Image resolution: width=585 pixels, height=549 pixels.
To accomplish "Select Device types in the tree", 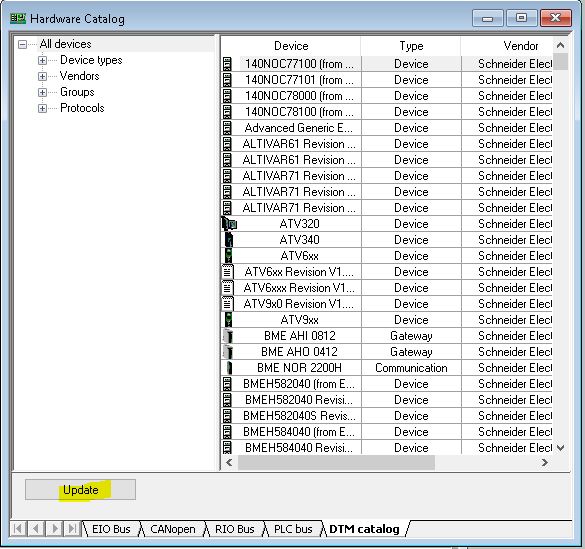I will 91,60.
